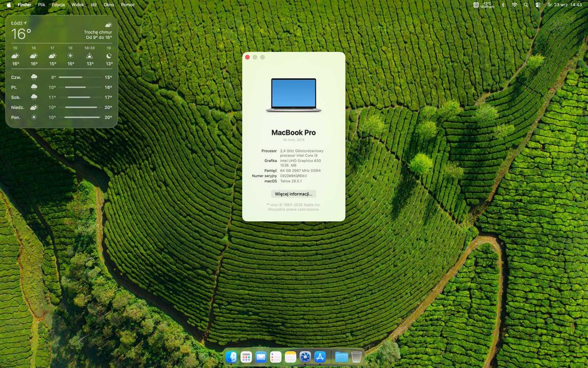Click the Czw. forecast row
Viewport: 588px width, 368px height.
[x=62, y=77]
